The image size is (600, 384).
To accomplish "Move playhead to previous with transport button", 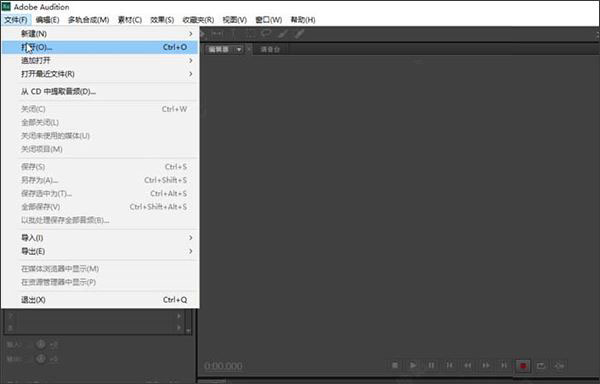I will (x=450, y=366).
